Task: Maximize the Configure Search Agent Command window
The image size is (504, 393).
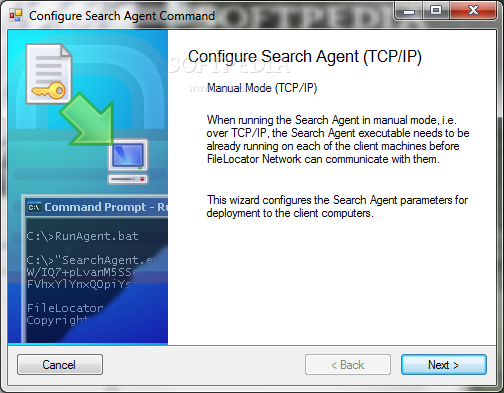Action: coord(436,11)
